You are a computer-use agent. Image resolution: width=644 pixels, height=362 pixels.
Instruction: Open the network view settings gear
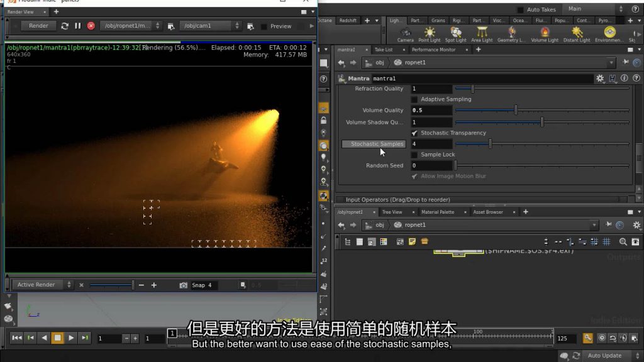click(636, 225)
